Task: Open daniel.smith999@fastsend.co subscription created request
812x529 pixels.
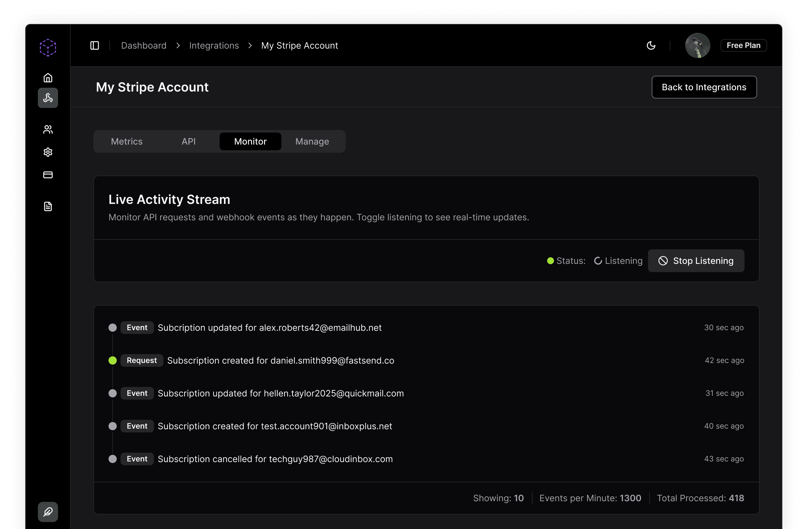Action: [426, 360]
